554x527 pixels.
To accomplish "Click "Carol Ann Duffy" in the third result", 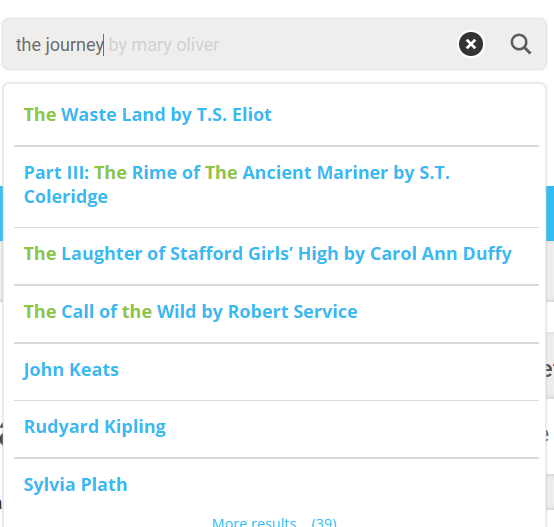I will click(441, 254).
